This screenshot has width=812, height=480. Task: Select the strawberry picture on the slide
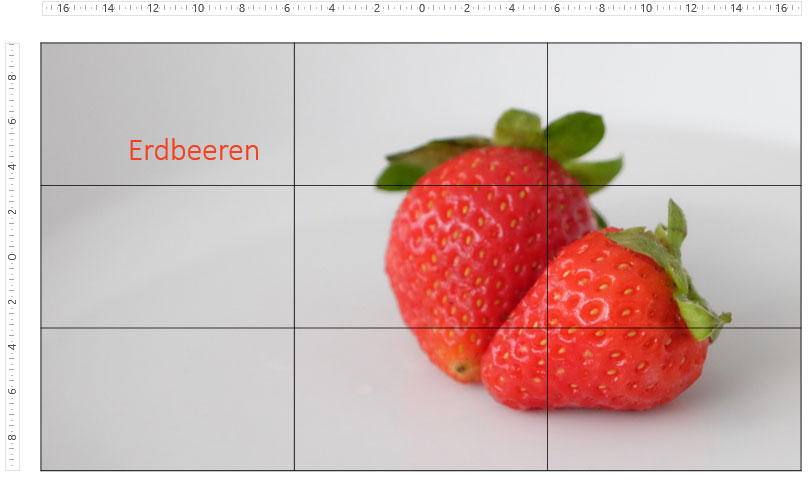(x=420, y=257)
